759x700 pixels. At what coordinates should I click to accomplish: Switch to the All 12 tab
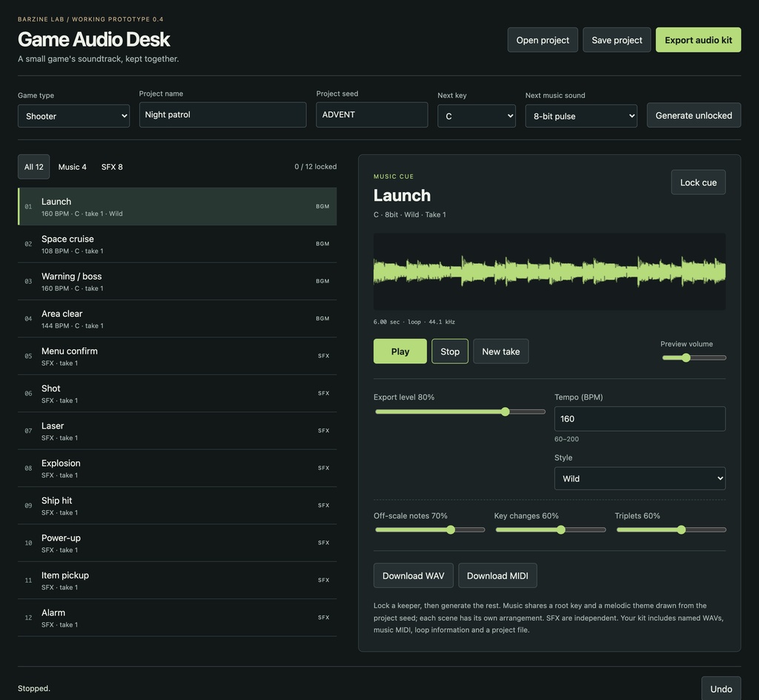(34, 167)
